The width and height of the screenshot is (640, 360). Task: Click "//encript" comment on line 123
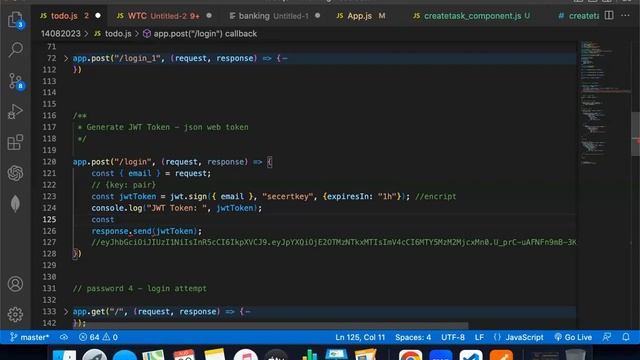click(436, 197)
